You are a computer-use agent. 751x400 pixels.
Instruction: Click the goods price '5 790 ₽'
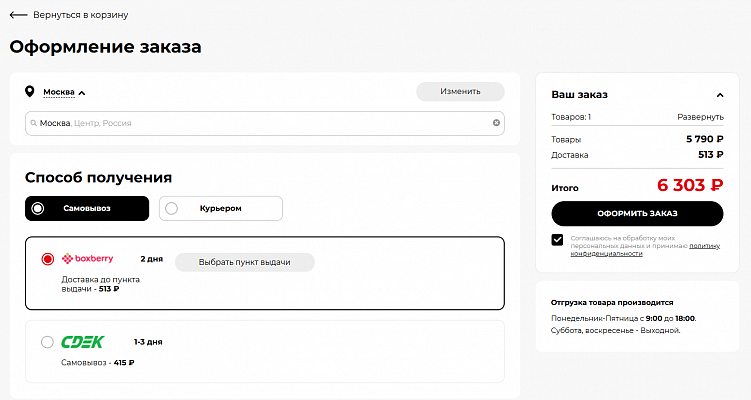pyautogui.click(x=705, y=139)
